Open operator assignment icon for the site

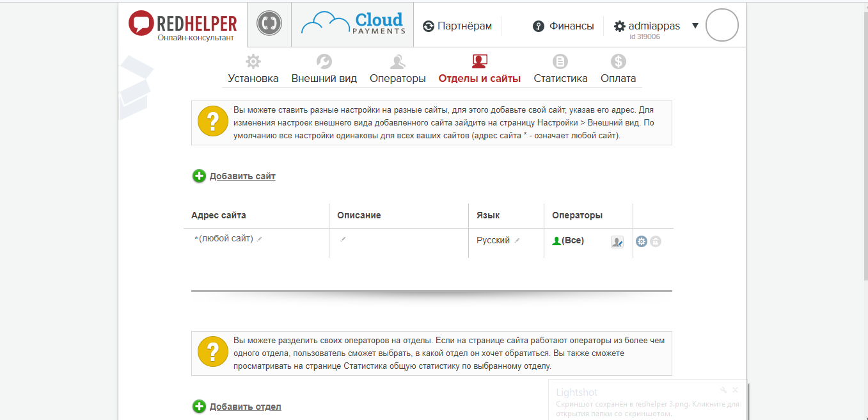(617, 241)
